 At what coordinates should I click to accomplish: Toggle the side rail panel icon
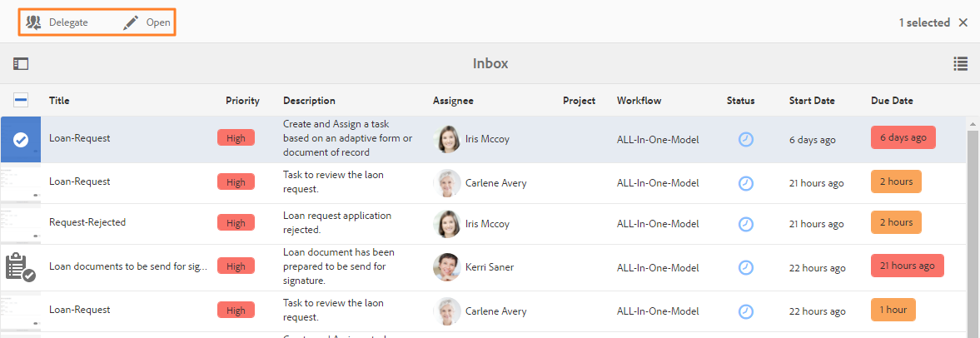[x=21, y=63]
